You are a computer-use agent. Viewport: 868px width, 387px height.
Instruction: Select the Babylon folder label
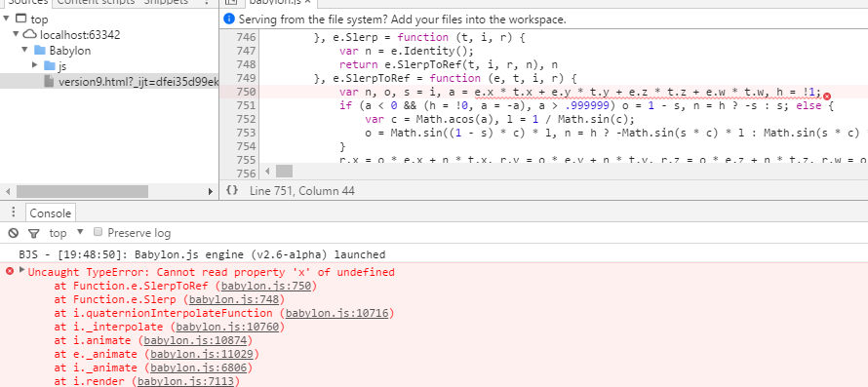pyautogui.click(x=70, y=51)
